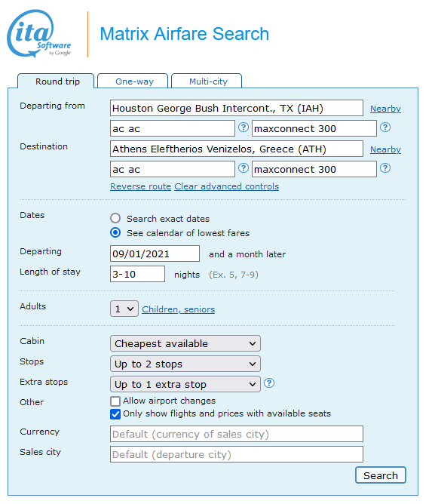Click the Departing date field 09/01/2021
435x504 pixels.
click(155, 254)
